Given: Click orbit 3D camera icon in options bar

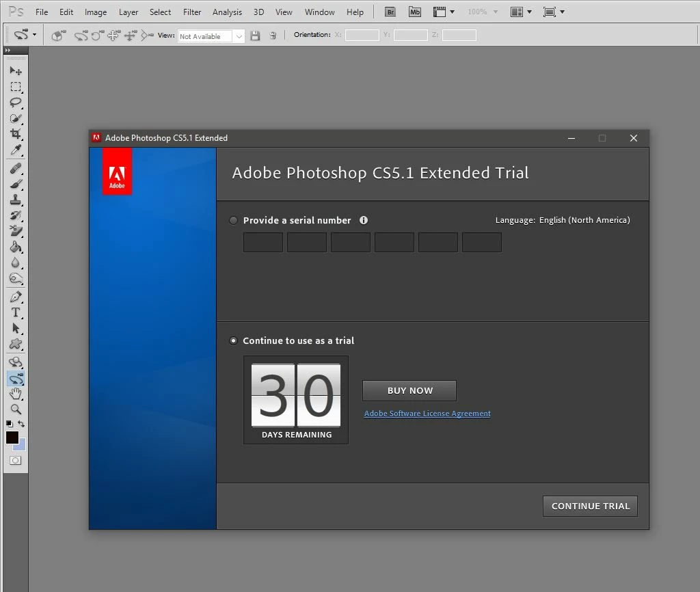Looking at the screenshot, I should coord(81,36).
